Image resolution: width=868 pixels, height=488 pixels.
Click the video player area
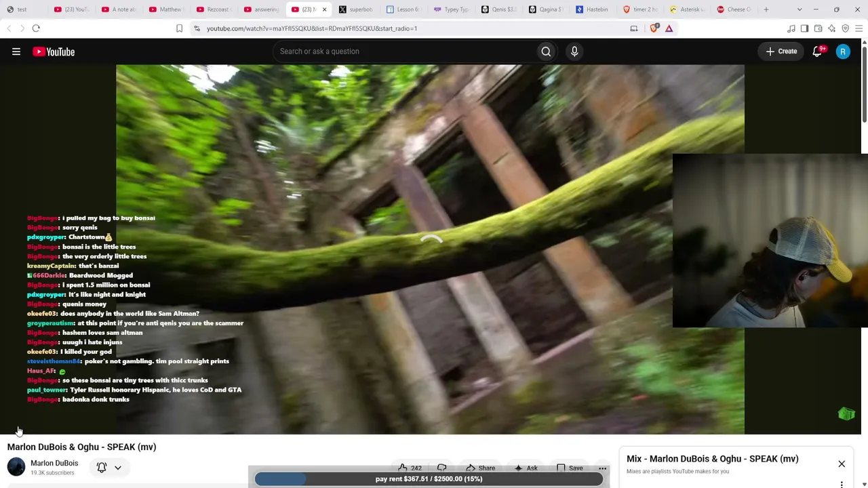(x=430, y=249)
